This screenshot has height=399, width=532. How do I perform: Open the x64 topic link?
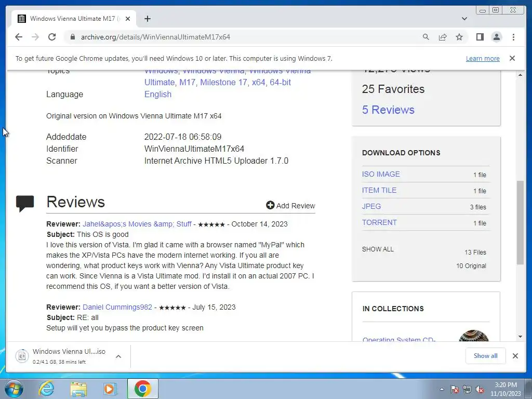[x=259, y=83]
